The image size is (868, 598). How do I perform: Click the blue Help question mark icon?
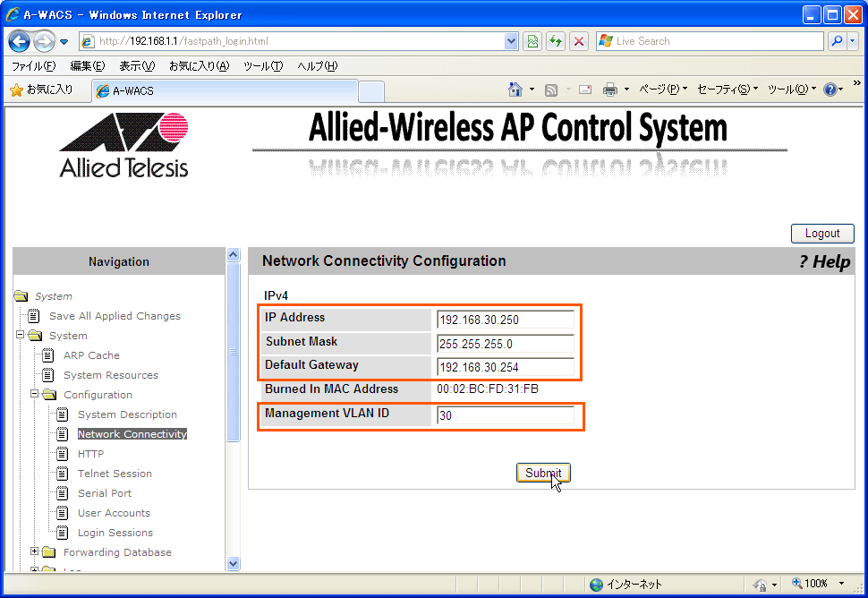(830, 90)
